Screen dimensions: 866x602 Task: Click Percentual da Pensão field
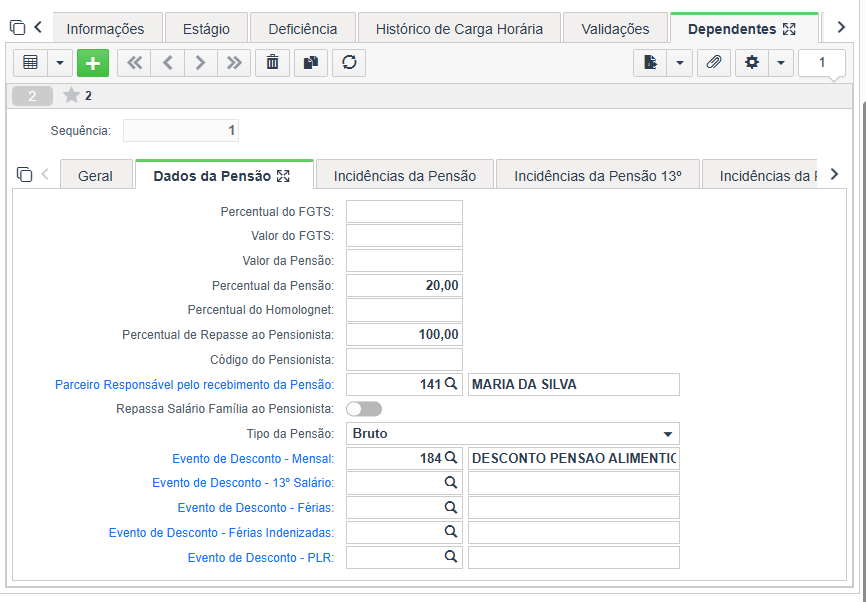click(404, 286)
